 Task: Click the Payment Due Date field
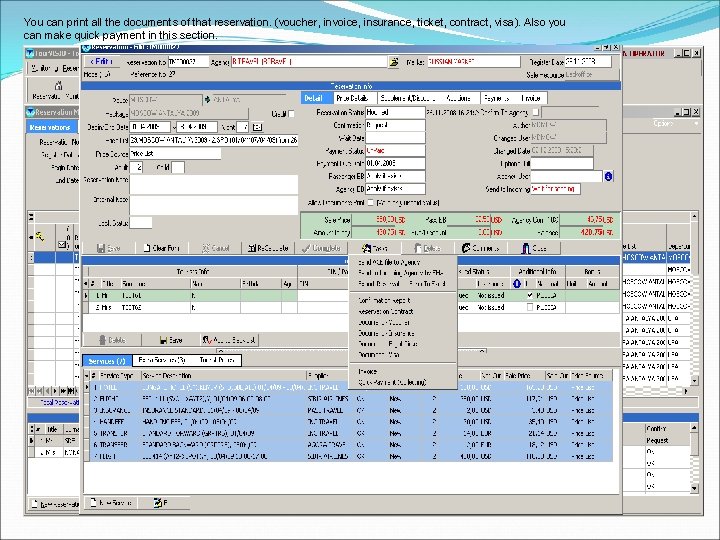395,163
